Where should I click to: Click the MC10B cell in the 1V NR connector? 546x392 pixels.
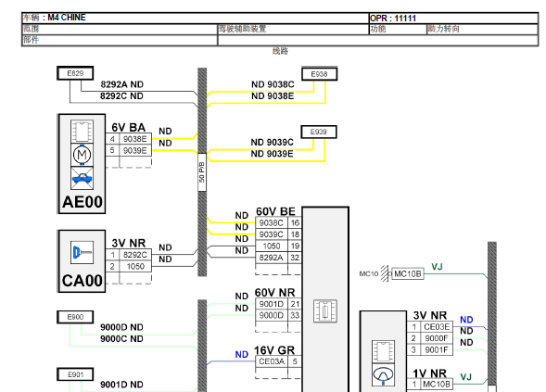(437, 385)
